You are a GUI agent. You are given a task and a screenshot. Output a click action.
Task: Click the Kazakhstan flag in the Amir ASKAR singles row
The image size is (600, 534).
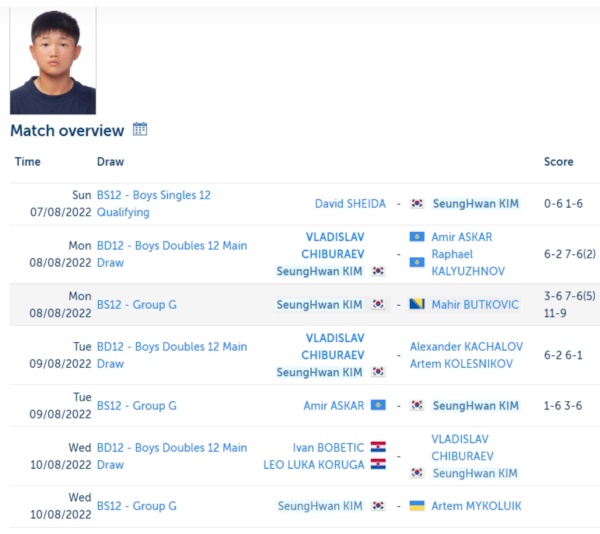click(378, 405)
